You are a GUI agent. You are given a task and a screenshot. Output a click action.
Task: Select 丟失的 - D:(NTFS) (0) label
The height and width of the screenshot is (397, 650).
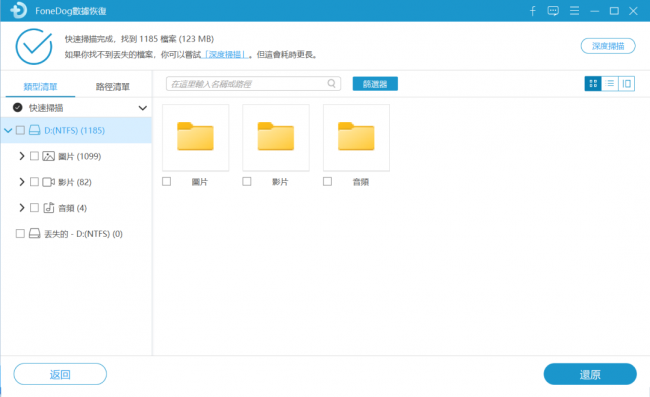point(83,234)
